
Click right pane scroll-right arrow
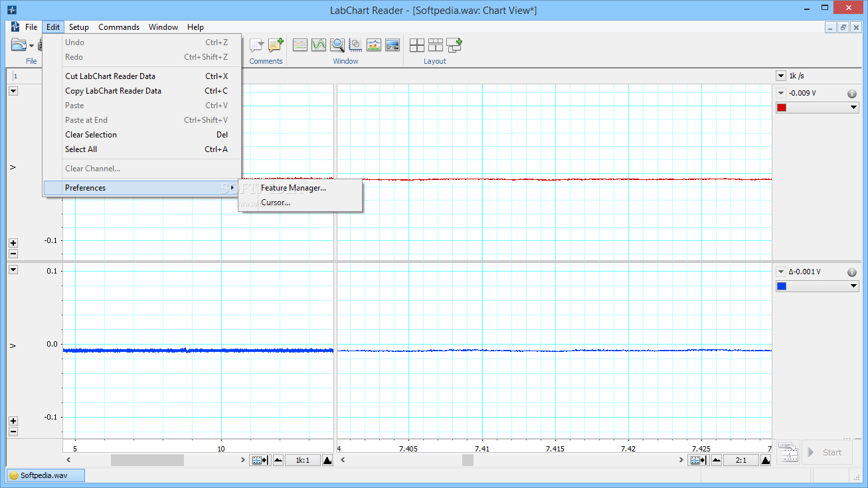(x=681, y=460)
